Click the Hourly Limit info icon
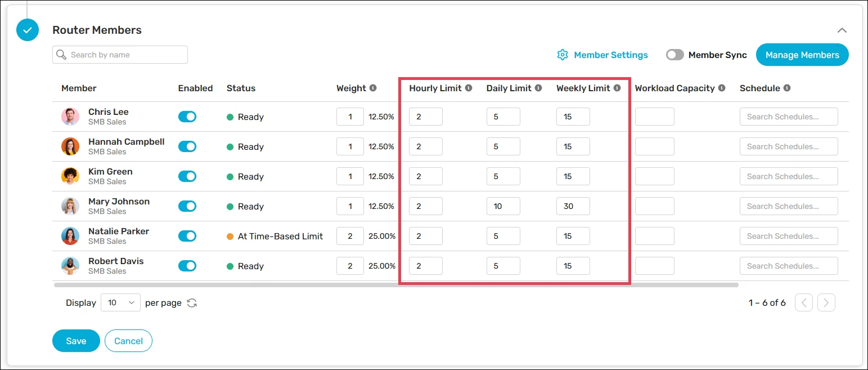Screen dimensions: 868x370 pyautogui.click(x=469, y=88)
